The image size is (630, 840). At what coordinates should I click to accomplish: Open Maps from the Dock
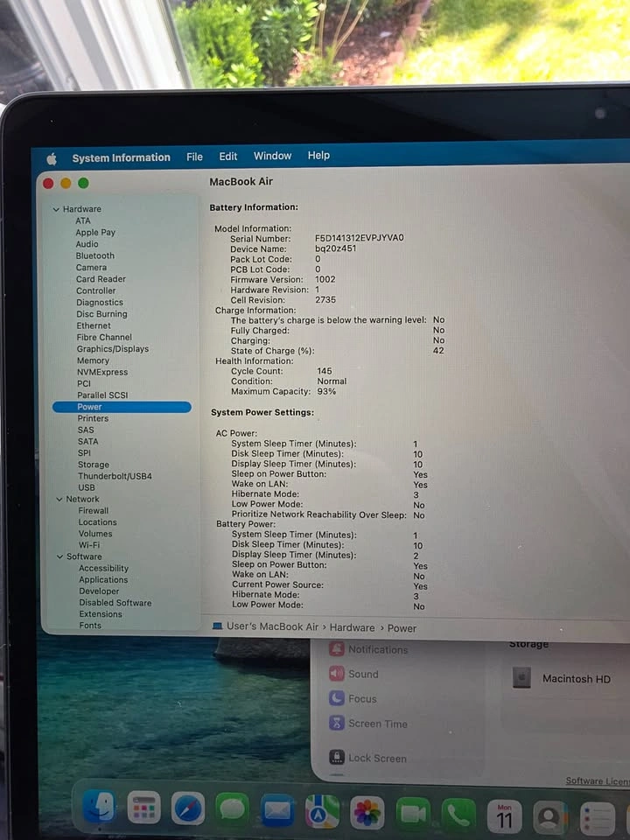tap(322, 813)
